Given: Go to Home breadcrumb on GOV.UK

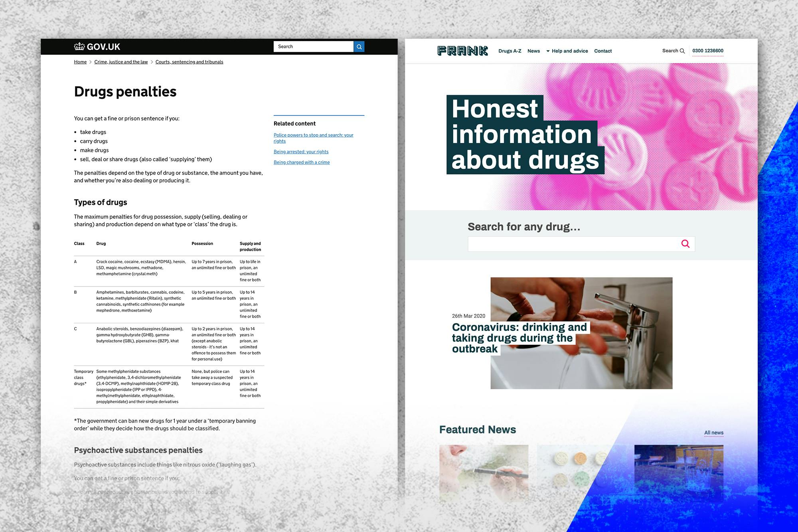Looking at the screenshot, I should click(x=80, y=62).
